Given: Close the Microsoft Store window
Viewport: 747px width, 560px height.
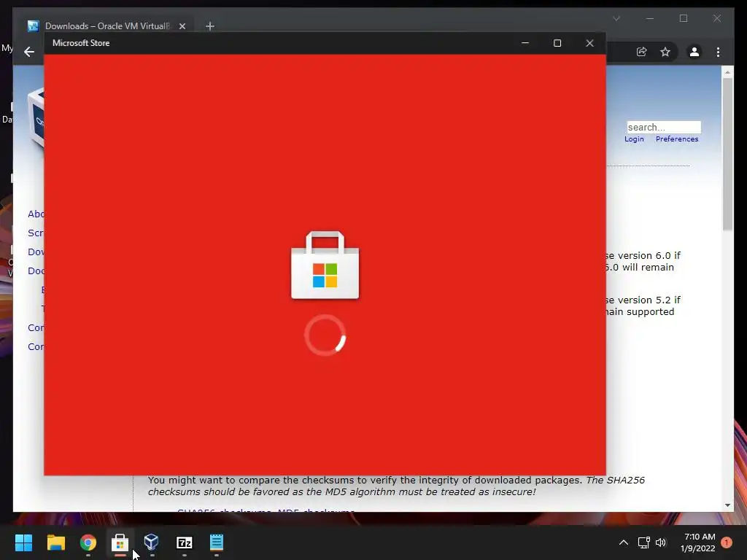Looking at the screenshot, I should (x=589, y=43).
